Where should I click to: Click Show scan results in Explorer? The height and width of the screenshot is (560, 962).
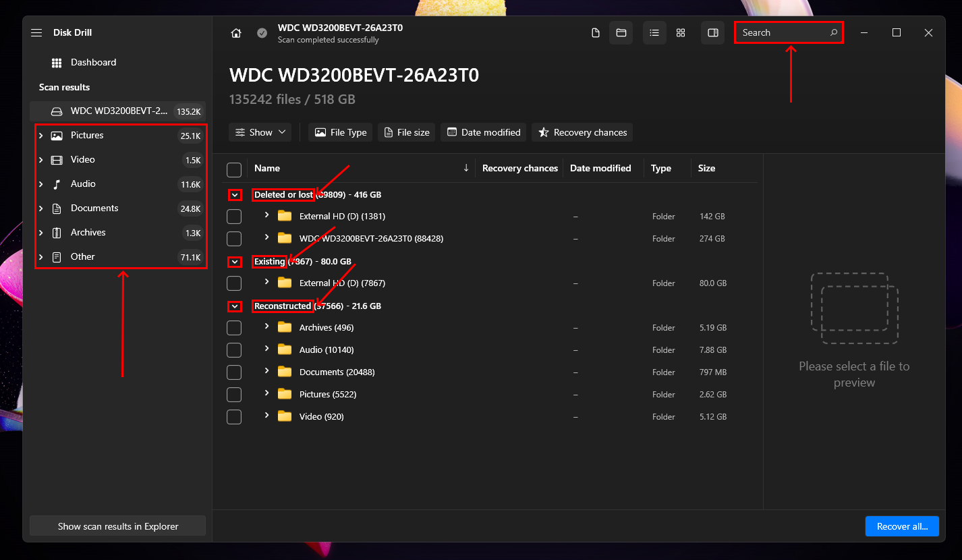pyautogui.click(x=117, y=526)
